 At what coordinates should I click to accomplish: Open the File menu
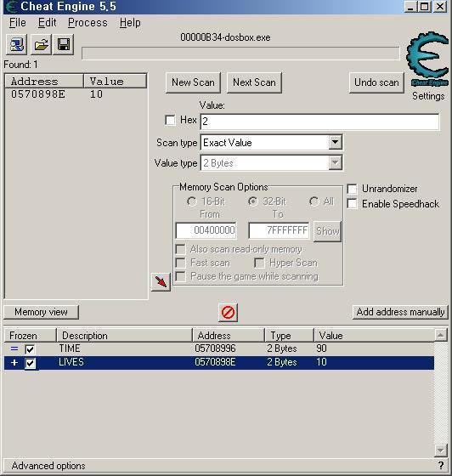[18, 23]
